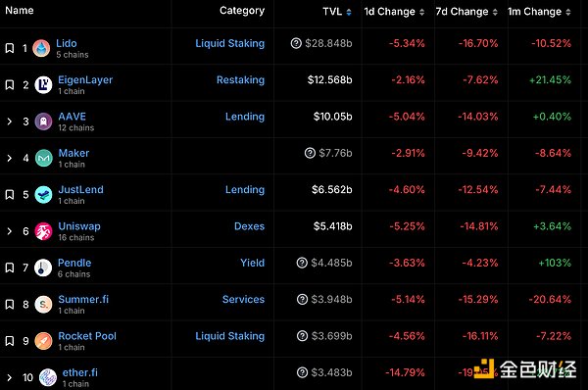Expand the Maker row chevron

(10, 158)
